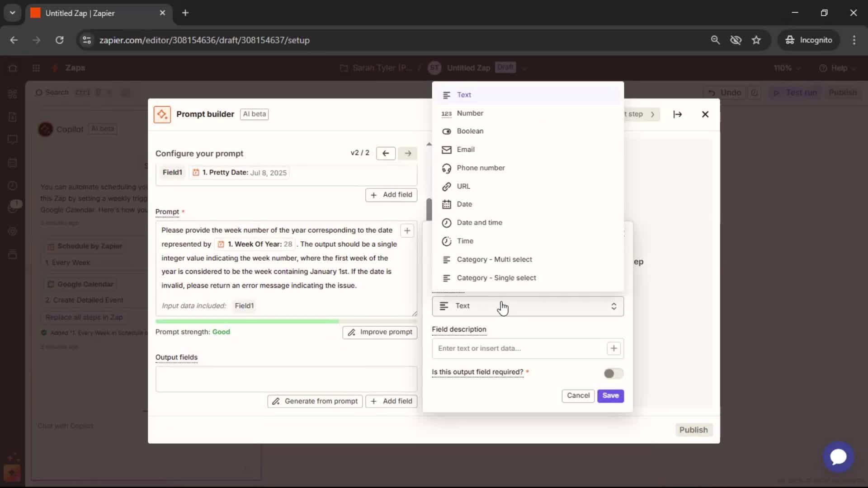868x488 pixels.
Task: Open browser zoom magnifier icon
Action: (x=715, y=40)
